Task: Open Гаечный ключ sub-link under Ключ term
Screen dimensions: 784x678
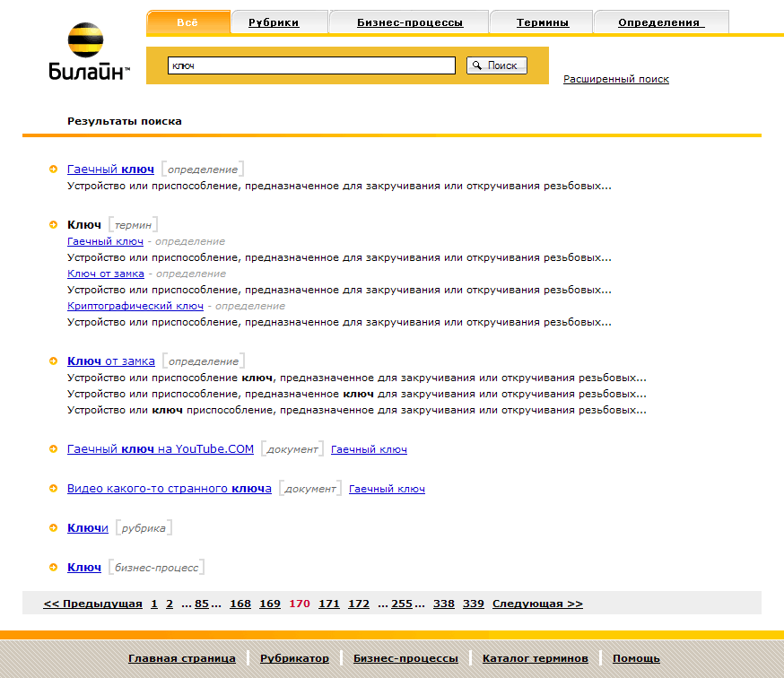Action: point(105,241)
